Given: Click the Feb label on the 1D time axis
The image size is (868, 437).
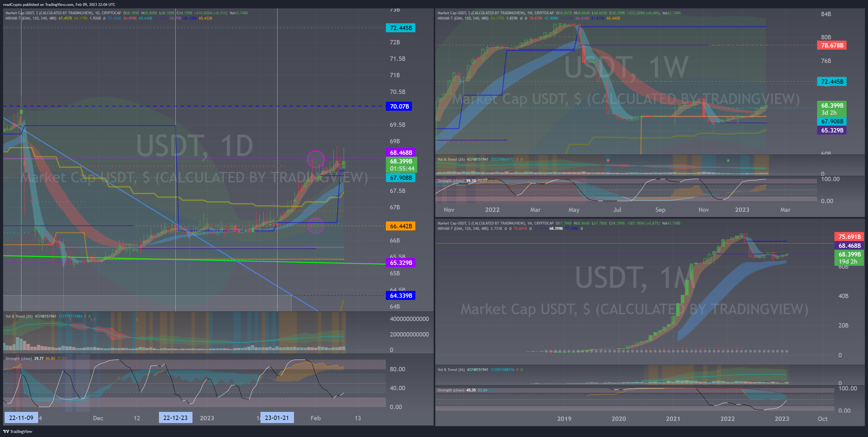Looking at the screenshot, I should [315, 418].
